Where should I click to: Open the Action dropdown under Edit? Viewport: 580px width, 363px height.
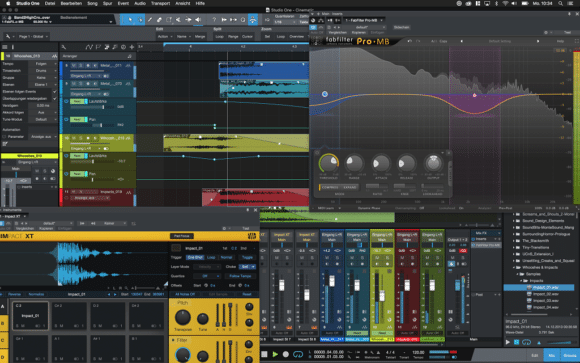pyautogui.click(x=165, y=37)
